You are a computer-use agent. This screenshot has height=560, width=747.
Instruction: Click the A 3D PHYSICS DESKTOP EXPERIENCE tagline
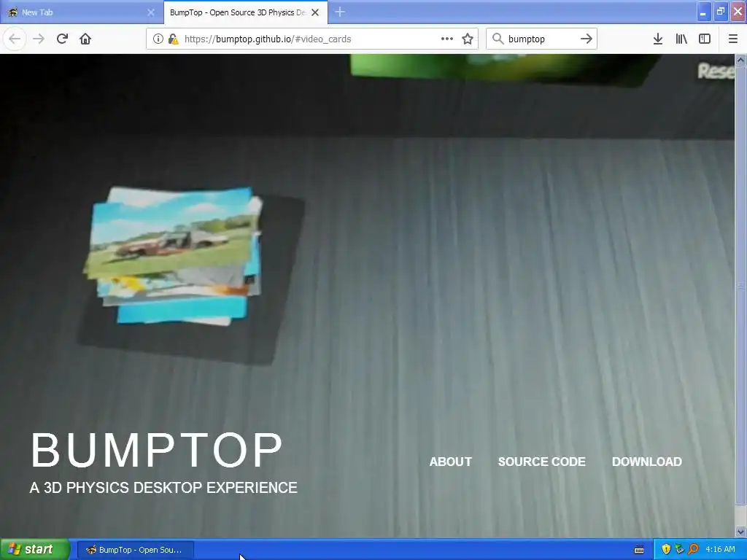(163, 488)
